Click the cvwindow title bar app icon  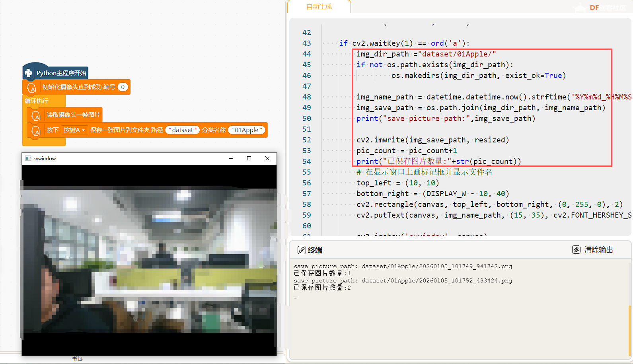click(28, 158)
